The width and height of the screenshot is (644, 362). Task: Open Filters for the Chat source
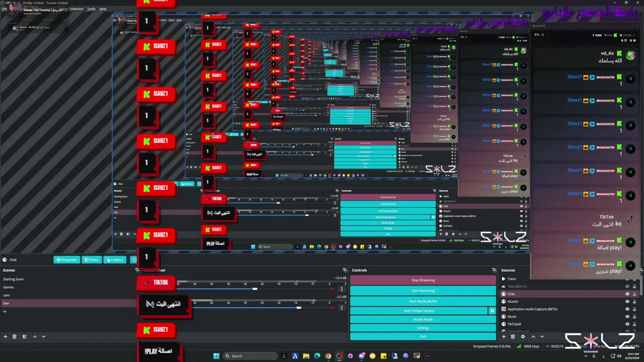point(92,260)
